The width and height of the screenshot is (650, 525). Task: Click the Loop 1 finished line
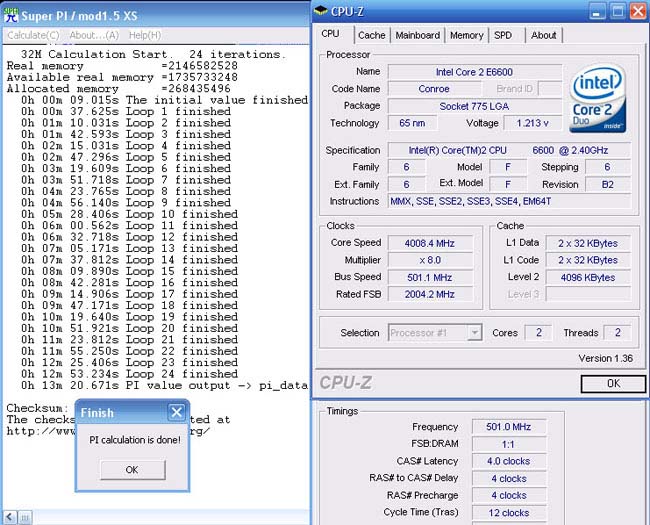[126, 112]
